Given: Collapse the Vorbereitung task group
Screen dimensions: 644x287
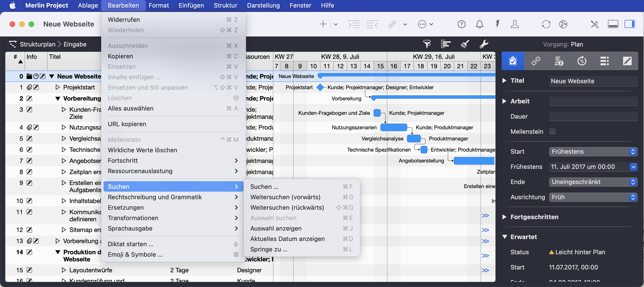Looking at the screenshot, I should 58,99.
